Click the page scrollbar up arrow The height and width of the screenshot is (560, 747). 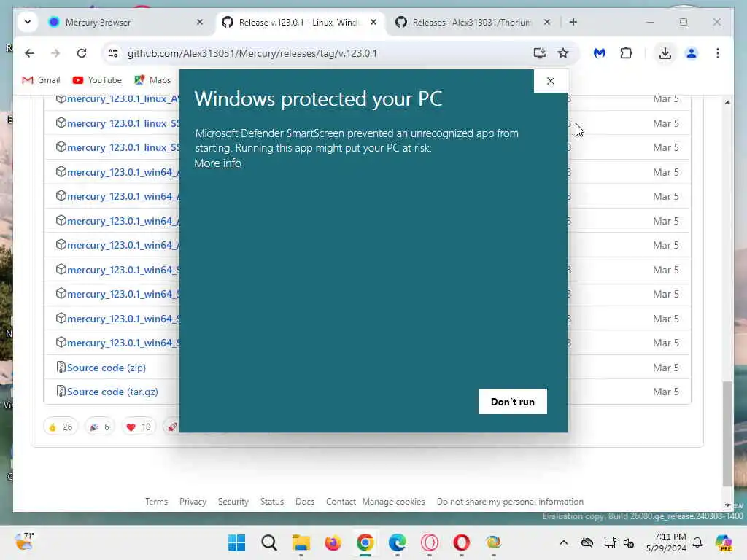[727, 102]
